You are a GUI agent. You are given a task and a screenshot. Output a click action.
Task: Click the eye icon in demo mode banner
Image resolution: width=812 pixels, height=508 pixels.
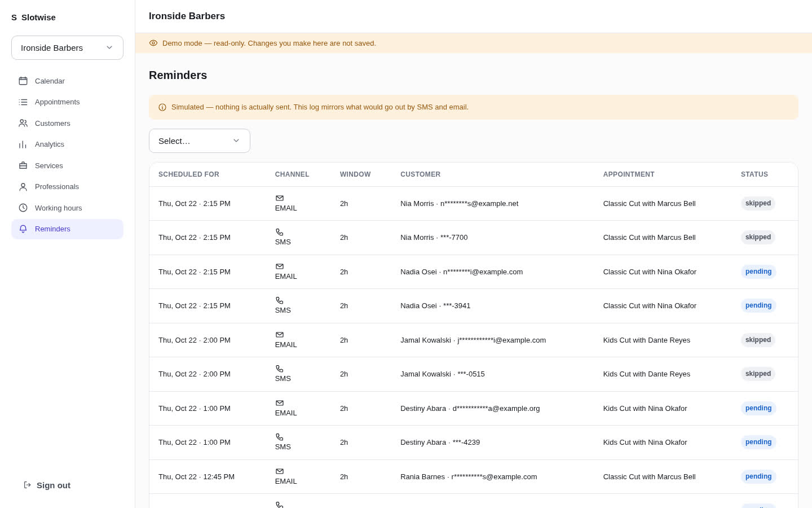coord(153,43)
